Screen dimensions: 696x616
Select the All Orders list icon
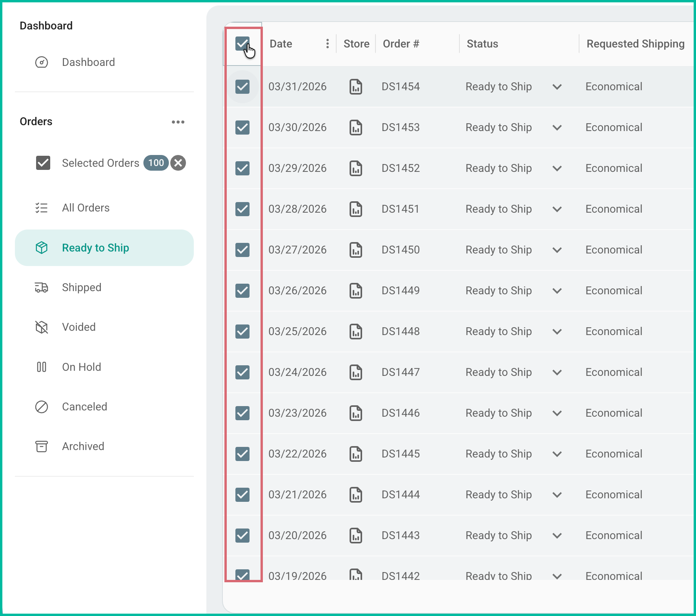click(41, 208)
